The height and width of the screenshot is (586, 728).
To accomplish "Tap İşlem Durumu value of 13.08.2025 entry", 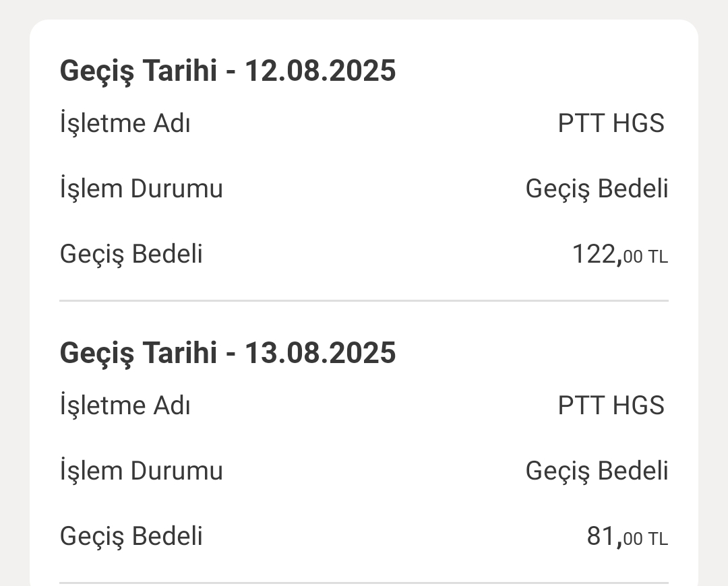I will coord(597,471).
